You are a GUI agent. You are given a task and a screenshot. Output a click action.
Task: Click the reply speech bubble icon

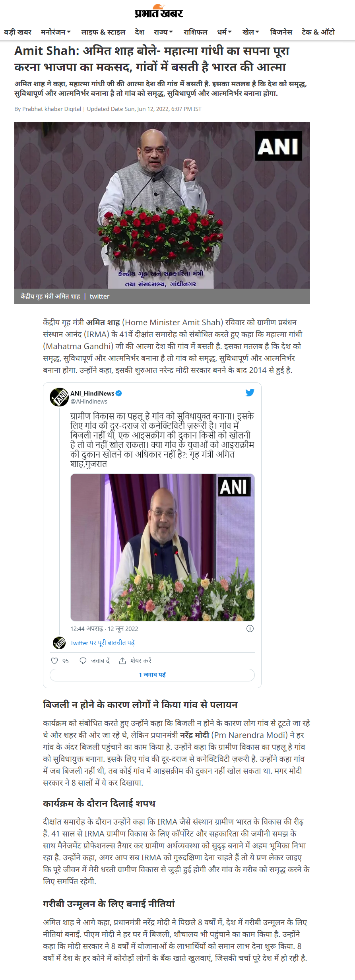click(x=83, y=661)
